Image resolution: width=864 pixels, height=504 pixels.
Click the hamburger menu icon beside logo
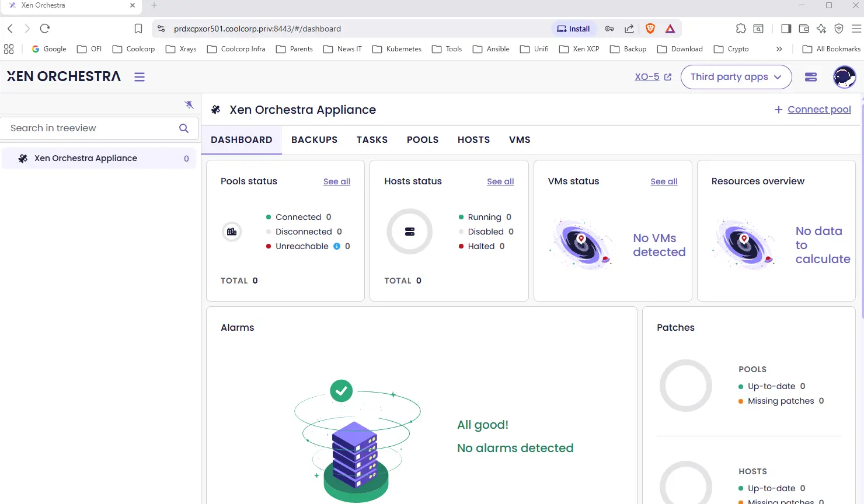click(x=140, y=77)
